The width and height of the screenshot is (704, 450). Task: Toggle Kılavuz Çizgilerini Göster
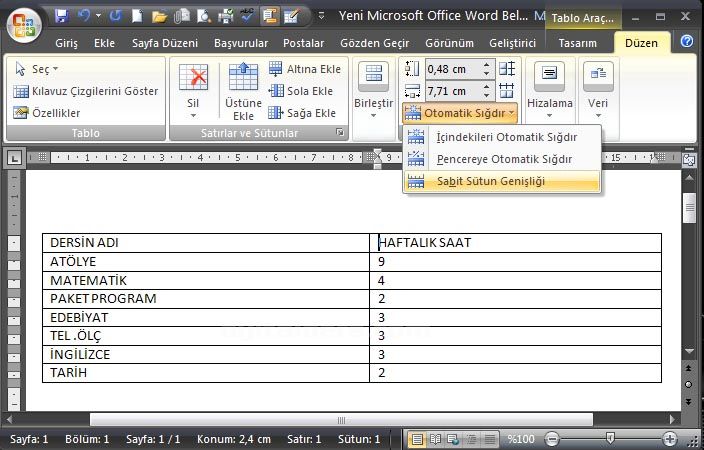coord(85,91)
